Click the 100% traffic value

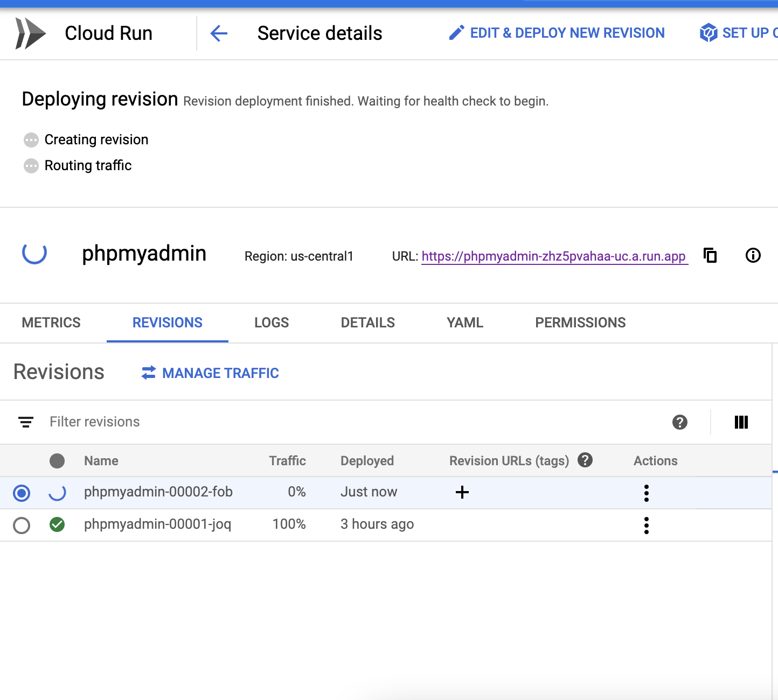click(289, 524)
